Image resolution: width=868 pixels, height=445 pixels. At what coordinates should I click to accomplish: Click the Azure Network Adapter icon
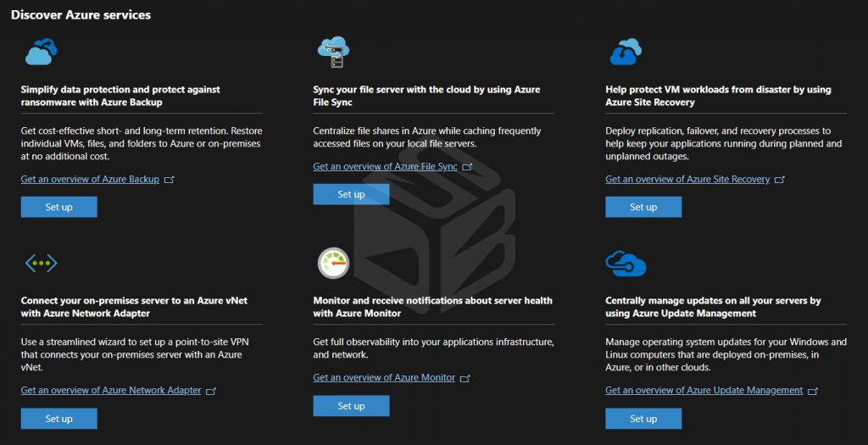coord(41,263)
